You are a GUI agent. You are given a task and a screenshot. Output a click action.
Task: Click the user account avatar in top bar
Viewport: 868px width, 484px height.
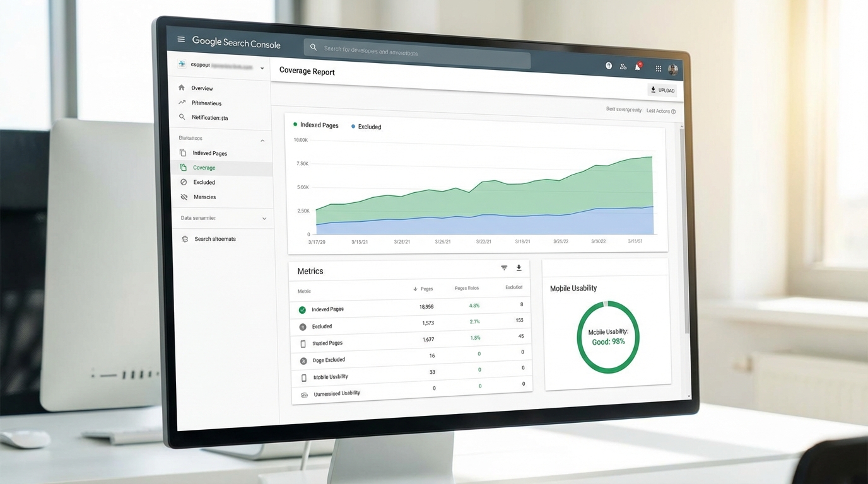pos(672,69)
